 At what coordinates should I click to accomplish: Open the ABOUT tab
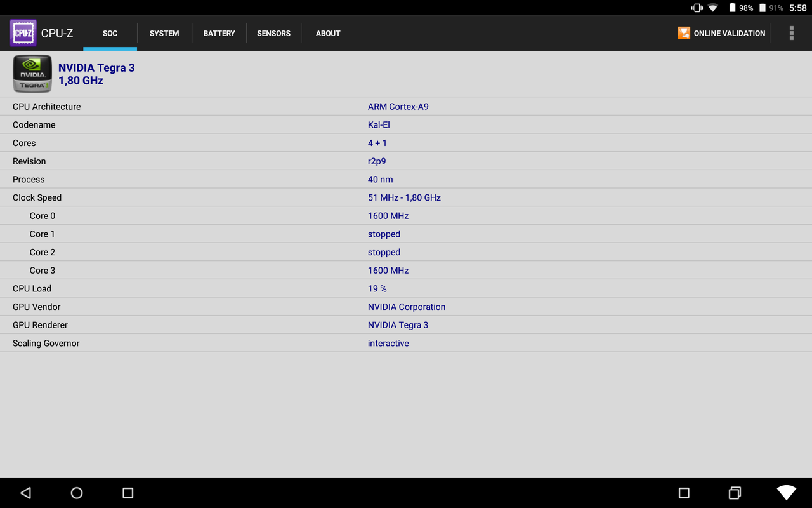(x=328, y=33)
